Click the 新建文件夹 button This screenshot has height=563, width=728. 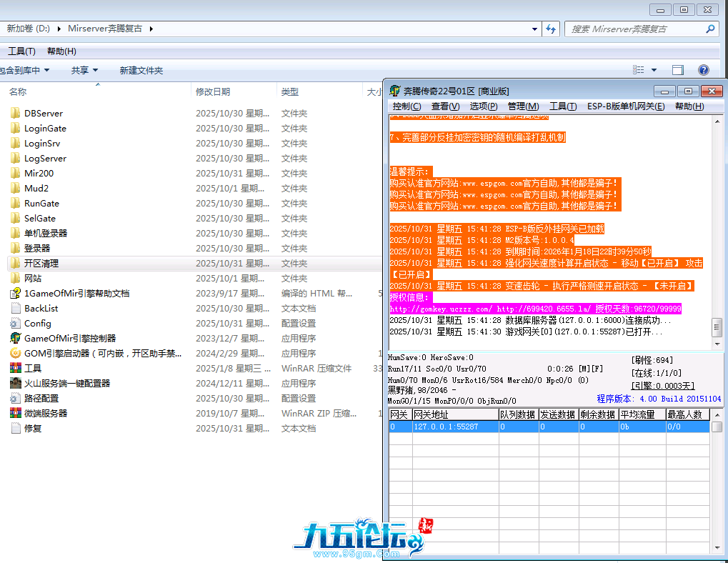tap(141, 70)
